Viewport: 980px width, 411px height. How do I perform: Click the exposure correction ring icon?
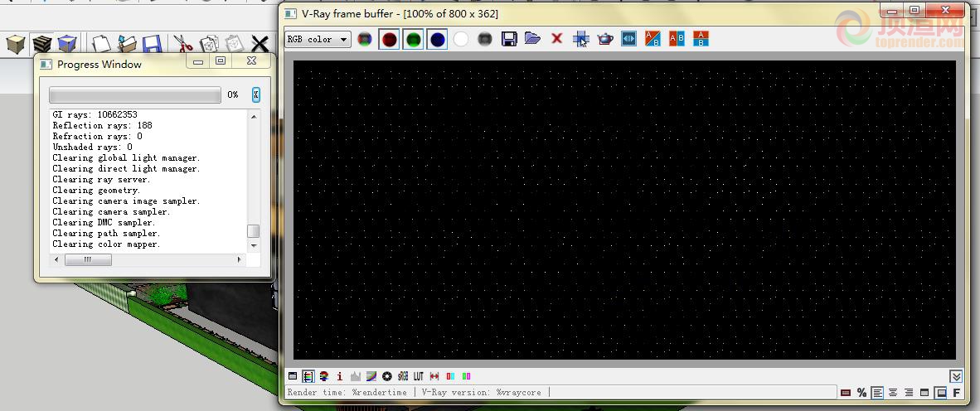(387, 376)
